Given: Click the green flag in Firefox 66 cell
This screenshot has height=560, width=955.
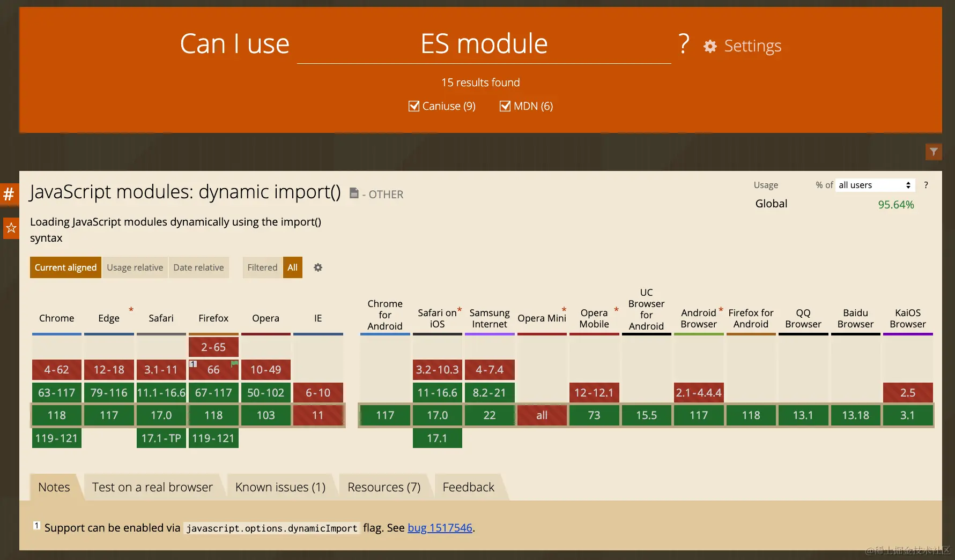Looking at the screenshot, I should tap(234, 363).
